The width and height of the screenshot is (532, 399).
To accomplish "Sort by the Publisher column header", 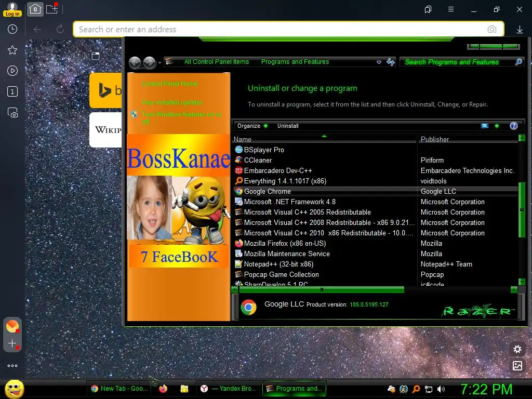I will (x=468, y=139).
